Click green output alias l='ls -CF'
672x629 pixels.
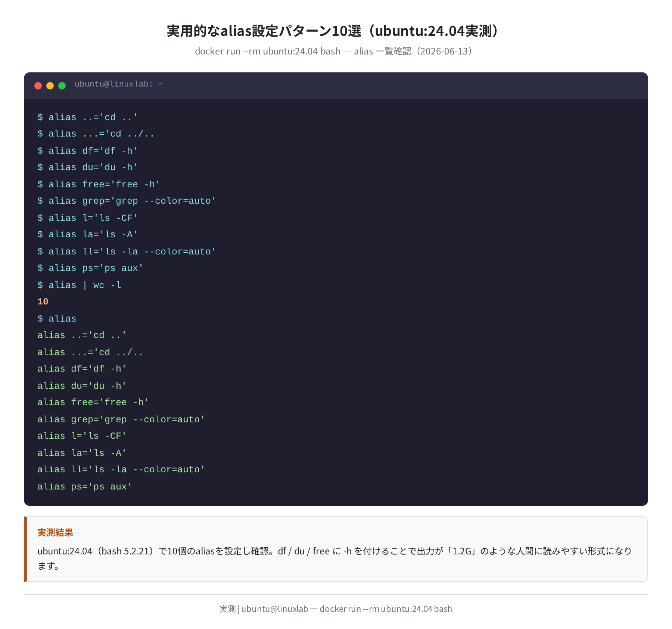click(x=82, y=436)
